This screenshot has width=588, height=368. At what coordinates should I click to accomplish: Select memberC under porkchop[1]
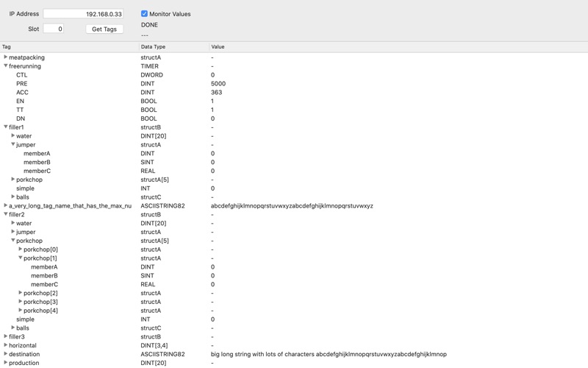point(294,284)
